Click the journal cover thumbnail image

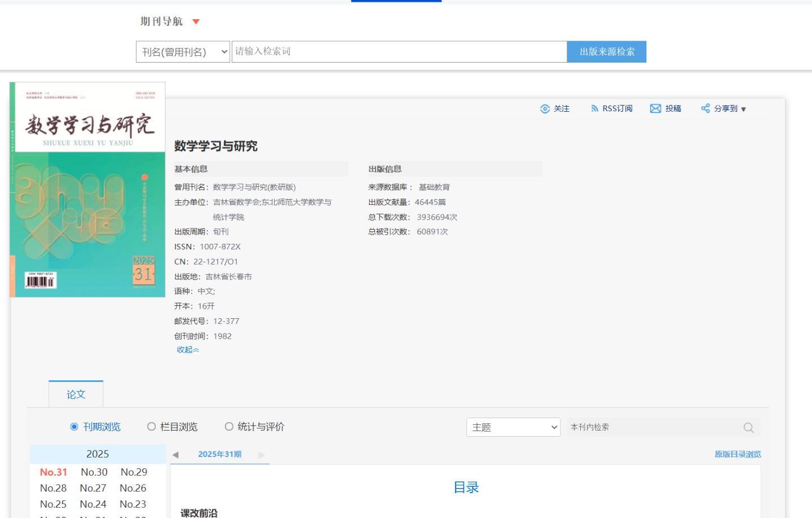coord(88,190)
